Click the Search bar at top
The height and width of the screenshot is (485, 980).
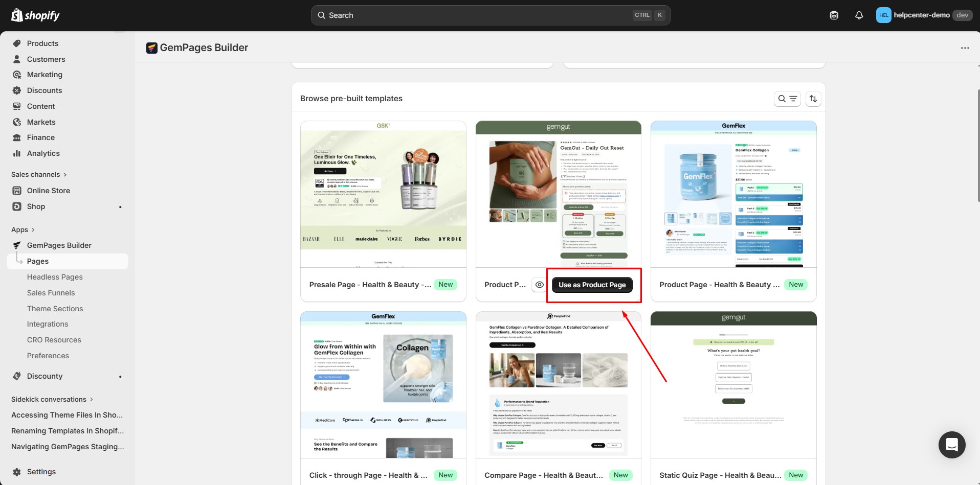490,15
